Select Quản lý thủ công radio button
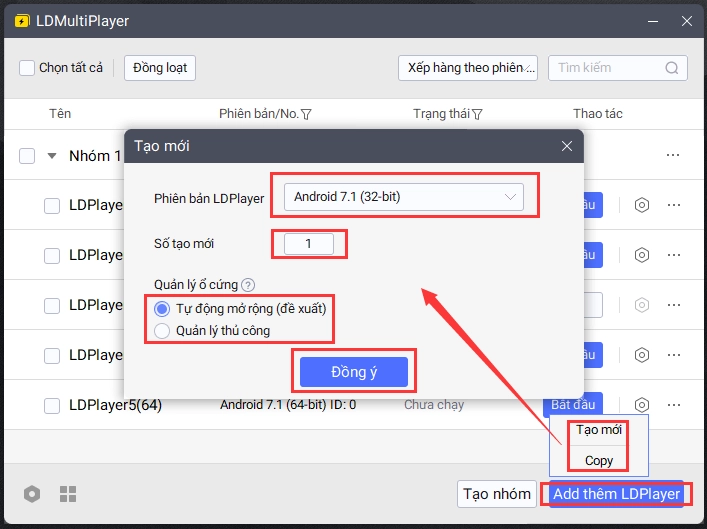Viewport: 707px width, 529px height. [x=162, y=331]
